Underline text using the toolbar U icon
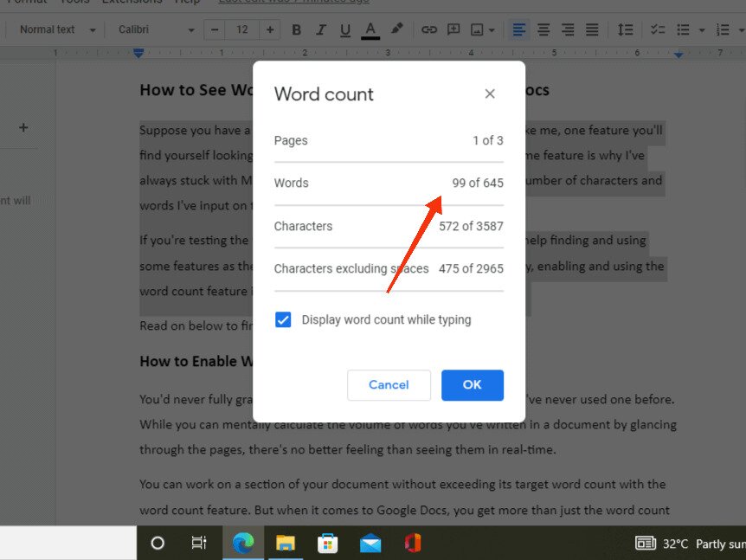746x560 pixels. pos(345,30)
